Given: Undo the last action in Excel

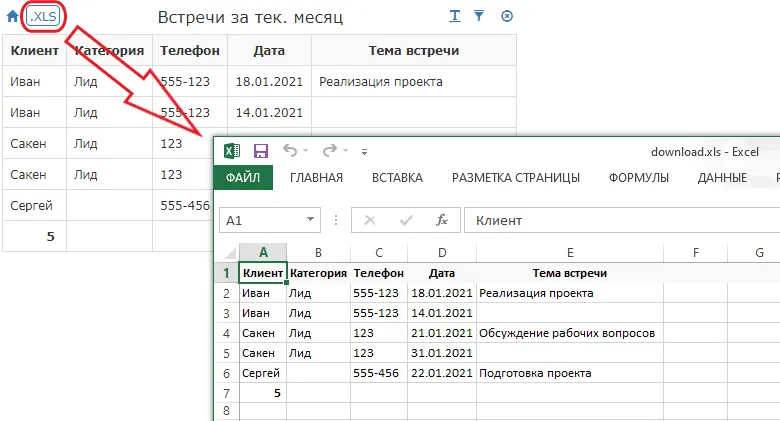Looking at the screenshot, I should click(290, 150).
